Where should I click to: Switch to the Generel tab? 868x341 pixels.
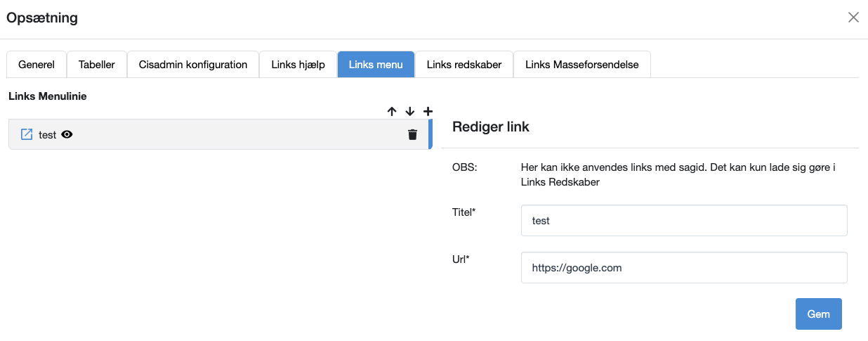37,65
